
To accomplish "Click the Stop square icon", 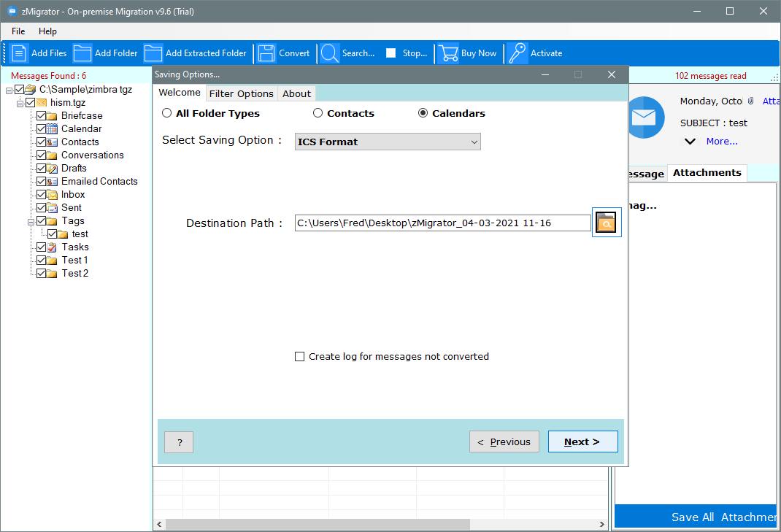I will [x=391, y=53].
